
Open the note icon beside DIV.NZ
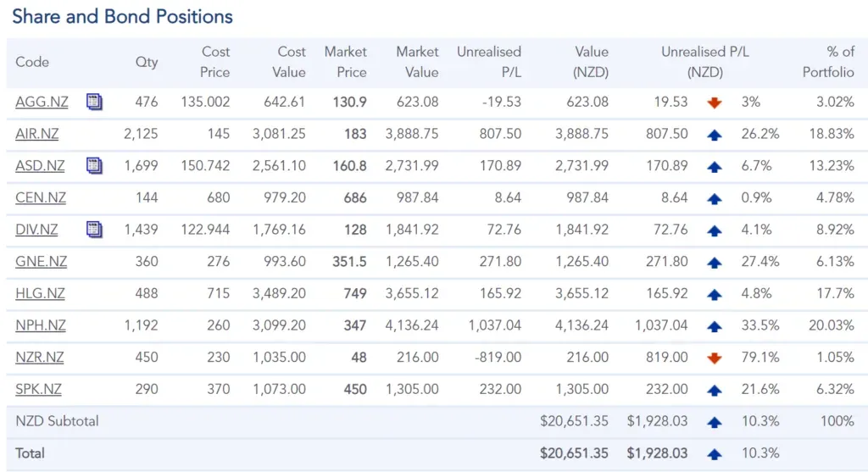pyautogui.click(x=94, y=229)
